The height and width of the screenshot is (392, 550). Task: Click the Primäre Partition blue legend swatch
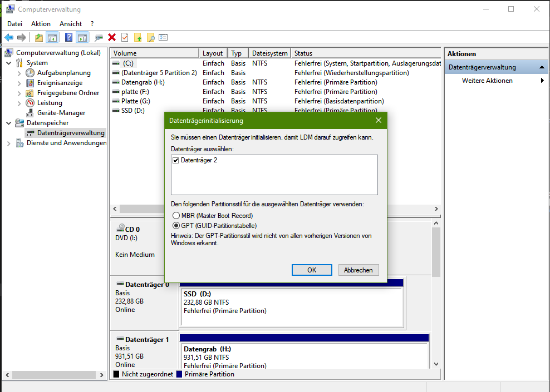pyautogui.click(x=179, y=374)
